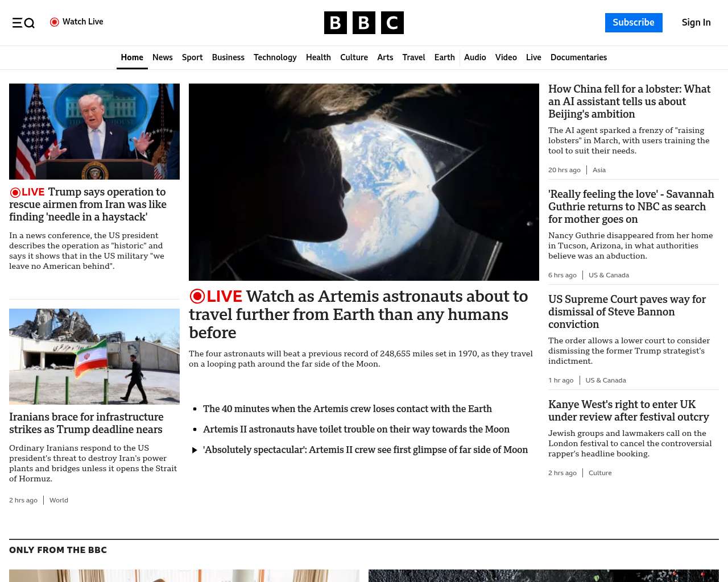This screenshot has width=728, height=582.
Task: Click the BBC logo
Action: point(363,23)
